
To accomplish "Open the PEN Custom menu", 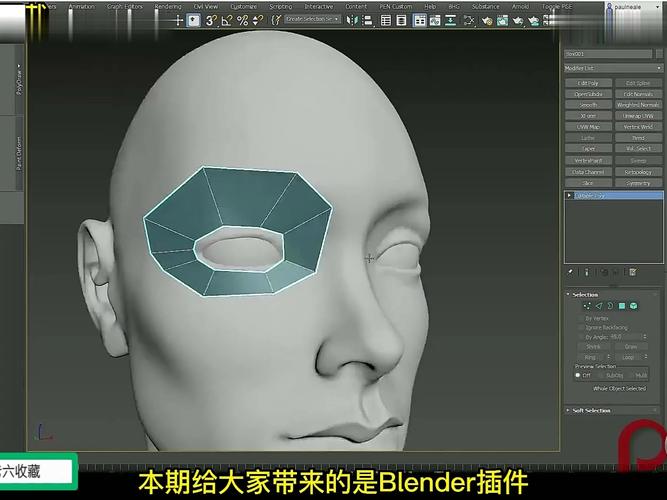I will tap(396, 6).
